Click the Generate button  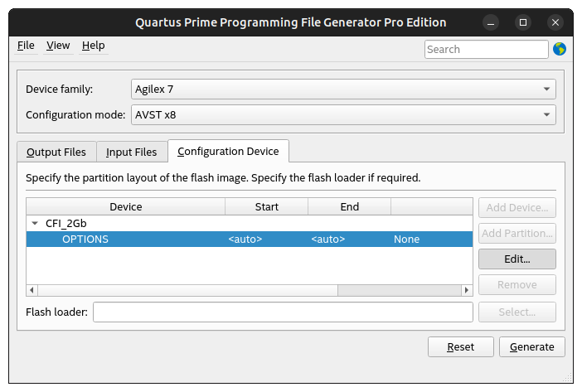532,347
